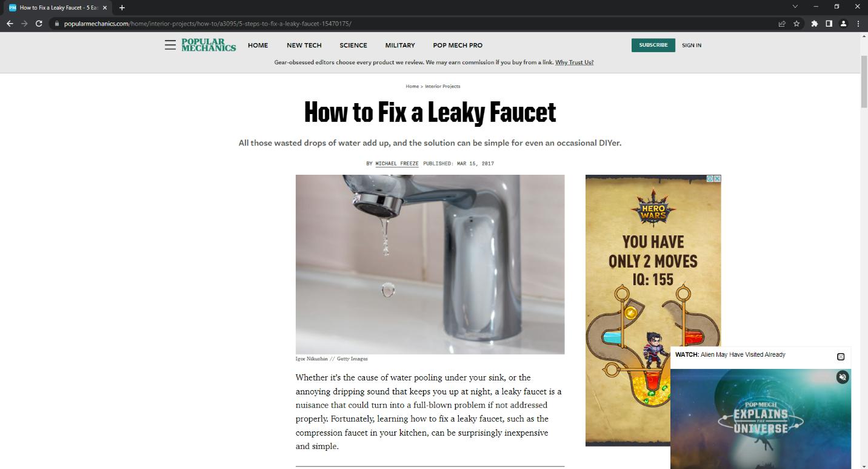868x469 pixels.
Task: Open the hamburger menu beside Popular Mechanics logo
Action: 170,45
